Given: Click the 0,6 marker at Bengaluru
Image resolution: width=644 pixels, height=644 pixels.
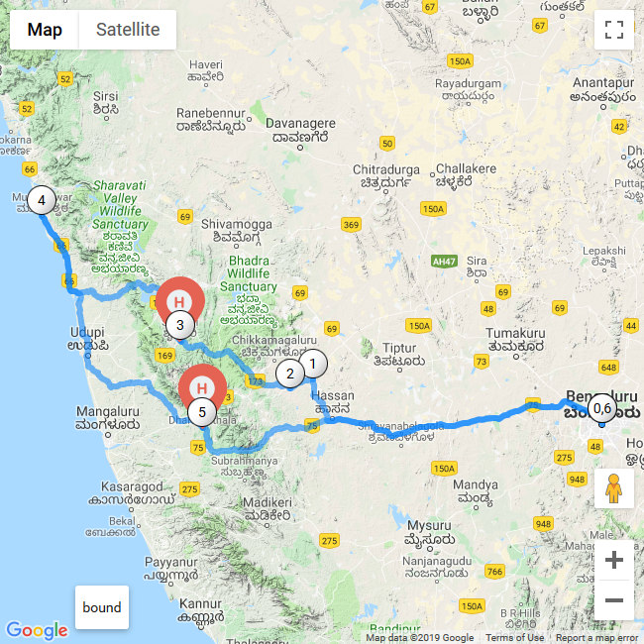Looking at the screenshot, I should (x=602, y=408).
